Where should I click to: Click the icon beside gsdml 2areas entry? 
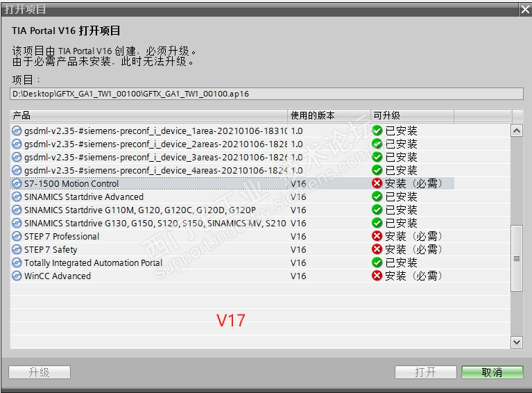coord(16,144)
